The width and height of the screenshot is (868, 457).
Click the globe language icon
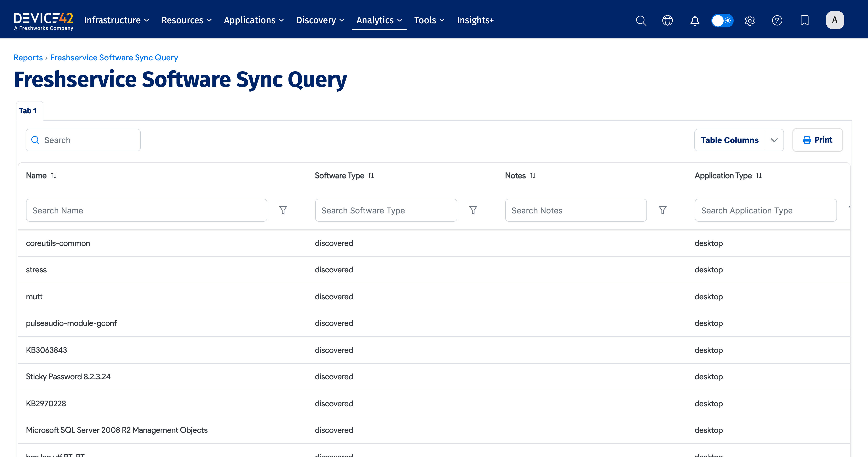[667, 21]
